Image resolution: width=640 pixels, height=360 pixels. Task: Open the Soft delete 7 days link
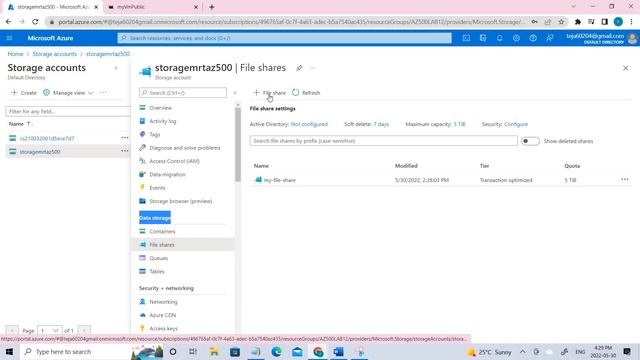pos(381,124)
